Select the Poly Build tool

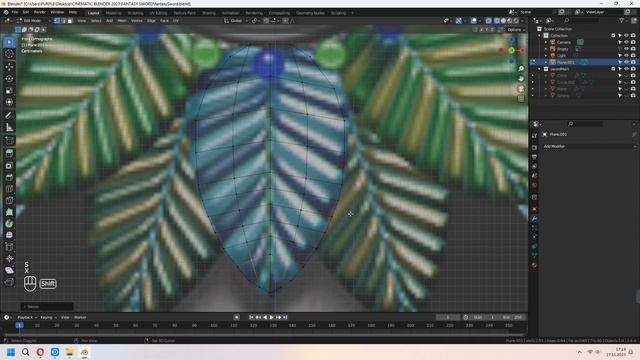pos(9,212)
